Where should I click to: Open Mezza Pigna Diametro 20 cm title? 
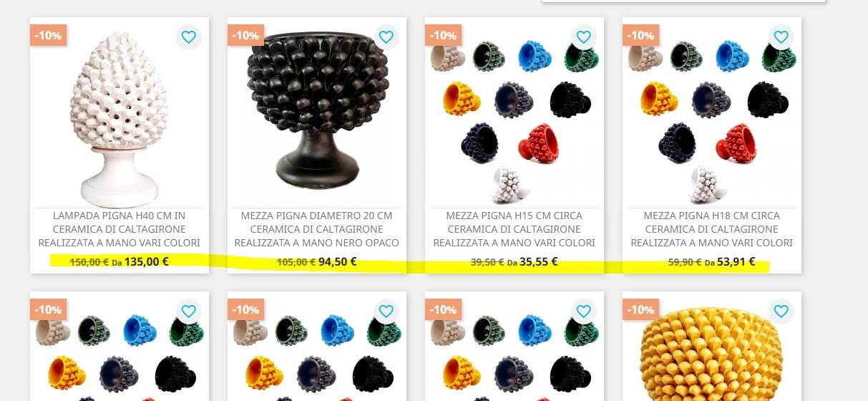point(317,229)
